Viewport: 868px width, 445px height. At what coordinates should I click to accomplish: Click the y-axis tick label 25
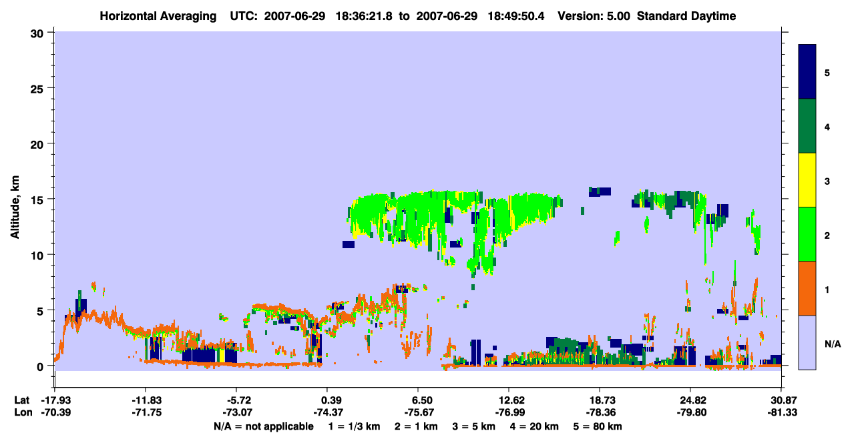point(39,88)
